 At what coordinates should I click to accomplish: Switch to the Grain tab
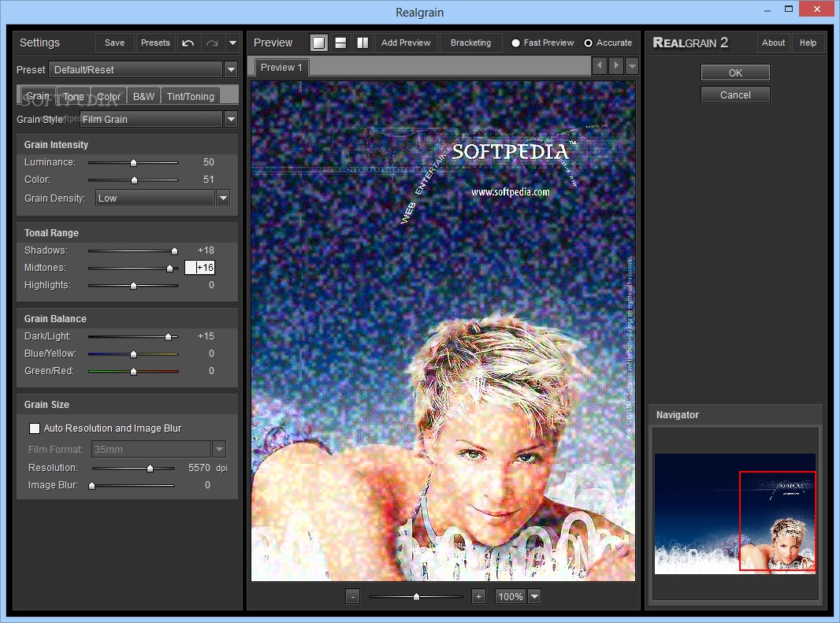pyautogui.click(x=38, y=96)
